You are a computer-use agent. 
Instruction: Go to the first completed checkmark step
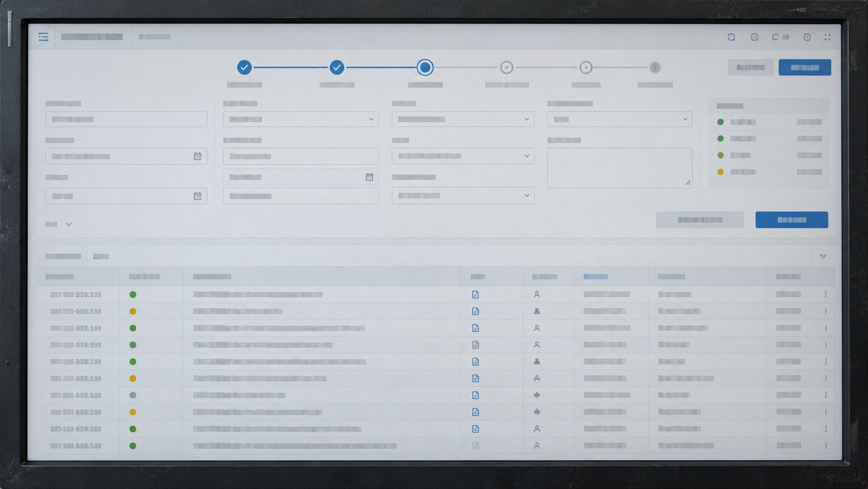point(245,68)
